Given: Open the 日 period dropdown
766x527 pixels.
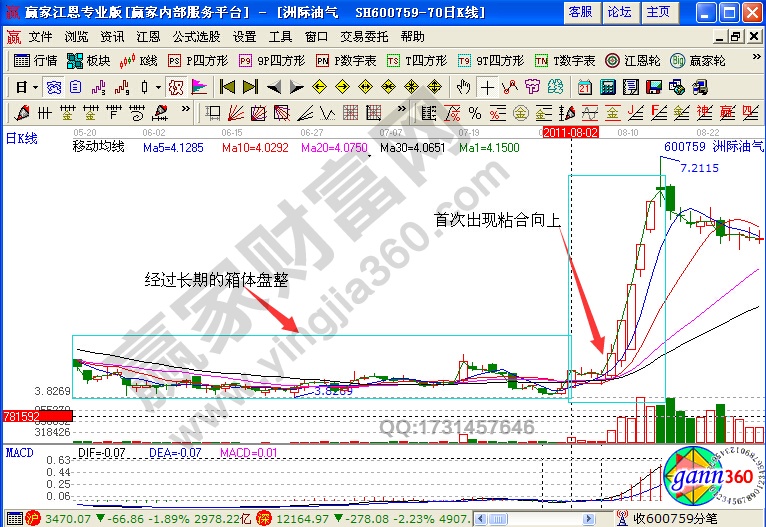Looking at the screenshot, I should (x=26, y=86).
